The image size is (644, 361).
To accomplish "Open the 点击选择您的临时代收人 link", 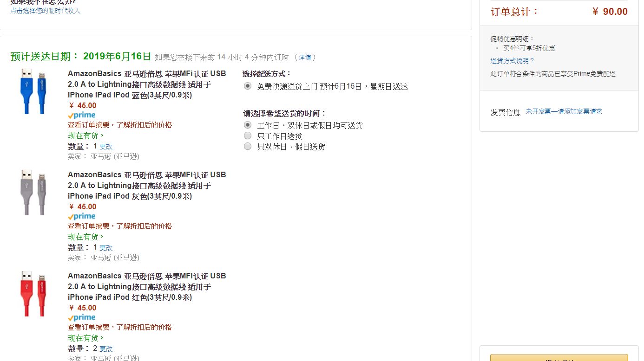I will click(46, 11).
